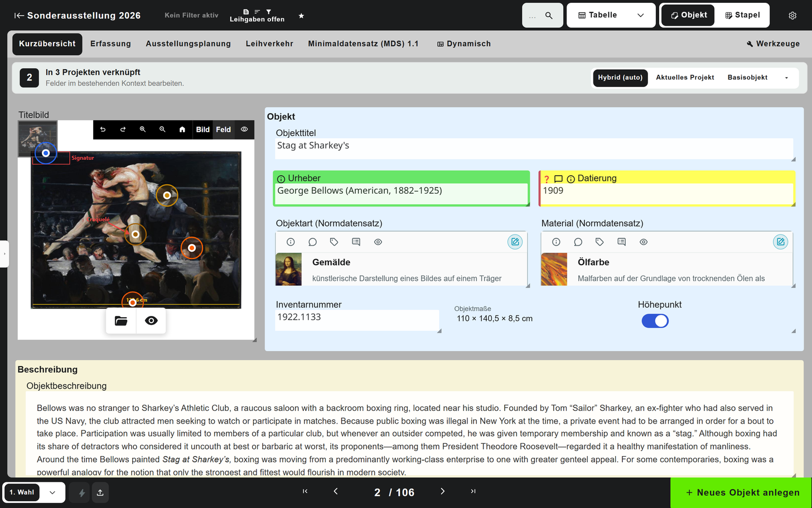Screen dimensions: 812x508
Task: Reset image view with the home icon
Action: point(182,130)
